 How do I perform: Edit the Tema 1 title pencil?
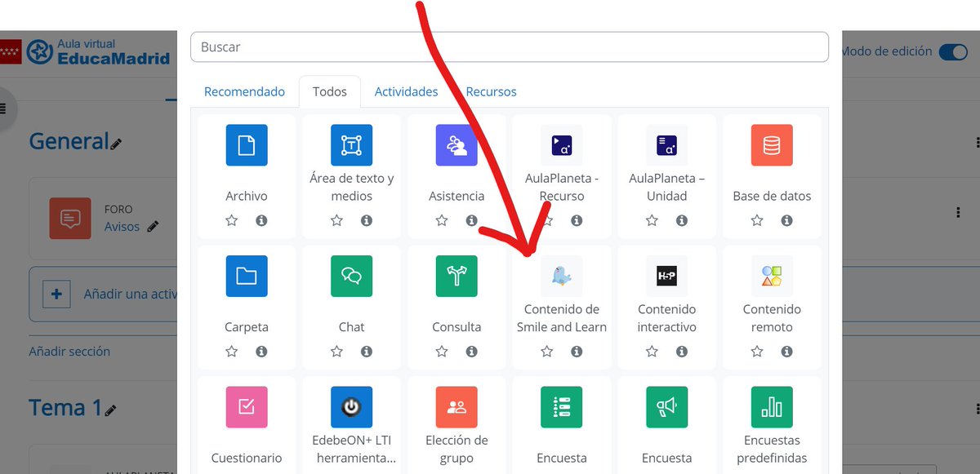111,410
